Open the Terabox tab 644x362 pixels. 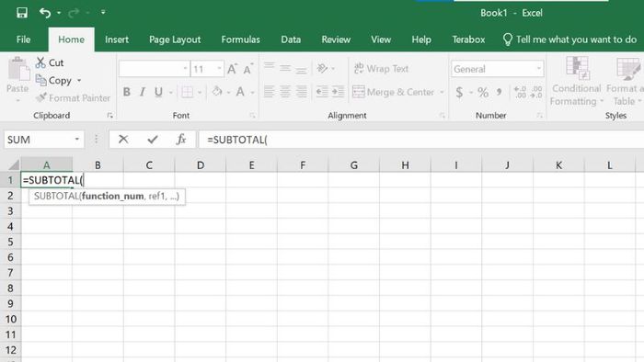tap(468, 40)
